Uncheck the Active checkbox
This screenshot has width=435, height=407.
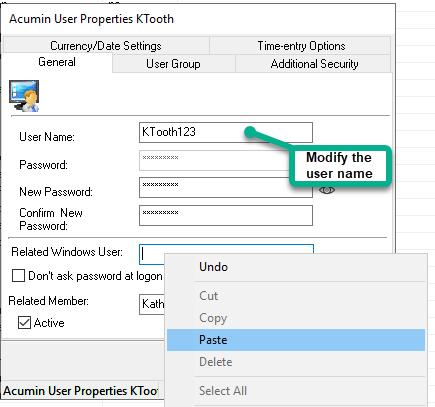coord(24,323)
